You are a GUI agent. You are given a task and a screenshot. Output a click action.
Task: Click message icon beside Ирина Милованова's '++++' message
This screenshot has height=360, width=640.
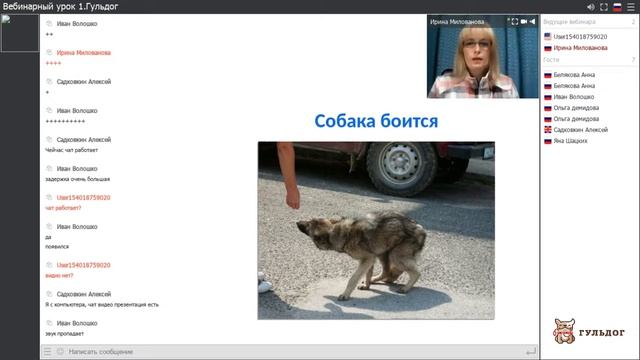pyautogui.click(x=49, y=53)
